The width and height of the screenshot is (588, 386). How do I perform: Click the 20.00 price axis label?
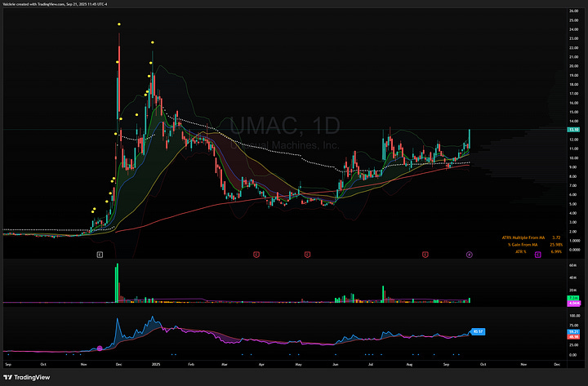point(573,66)
